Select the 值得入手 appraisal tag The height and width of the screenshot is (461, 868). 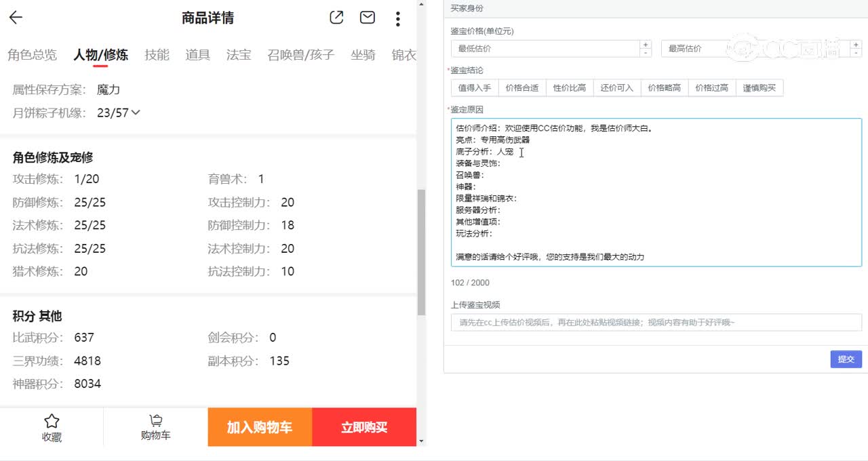click(x=474, y=87)
